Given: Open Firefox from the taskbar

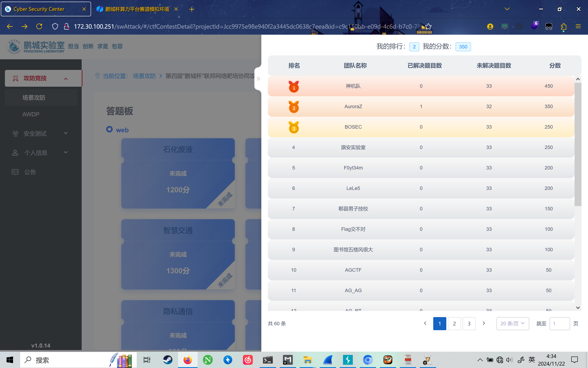Looking at the screenshot, I should [x=188, y=360].
